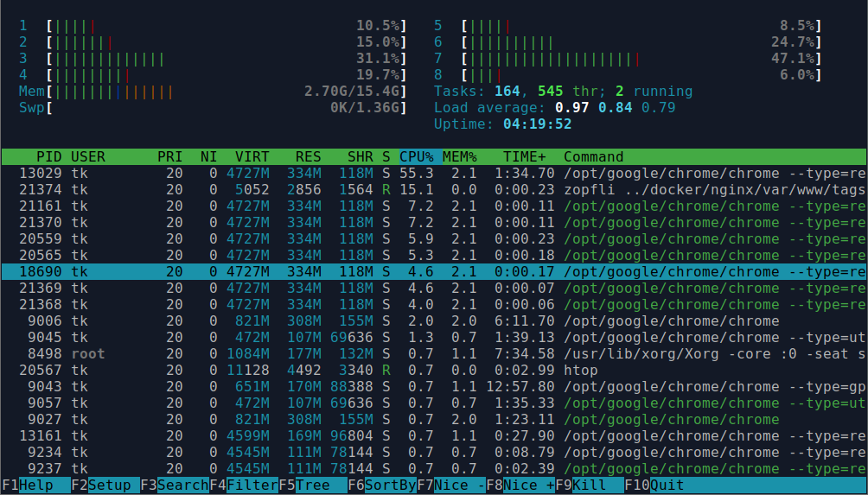The height and width of the screenshot is (495, 868).
Task: Click the F1 Help function button
Action: 36,485
